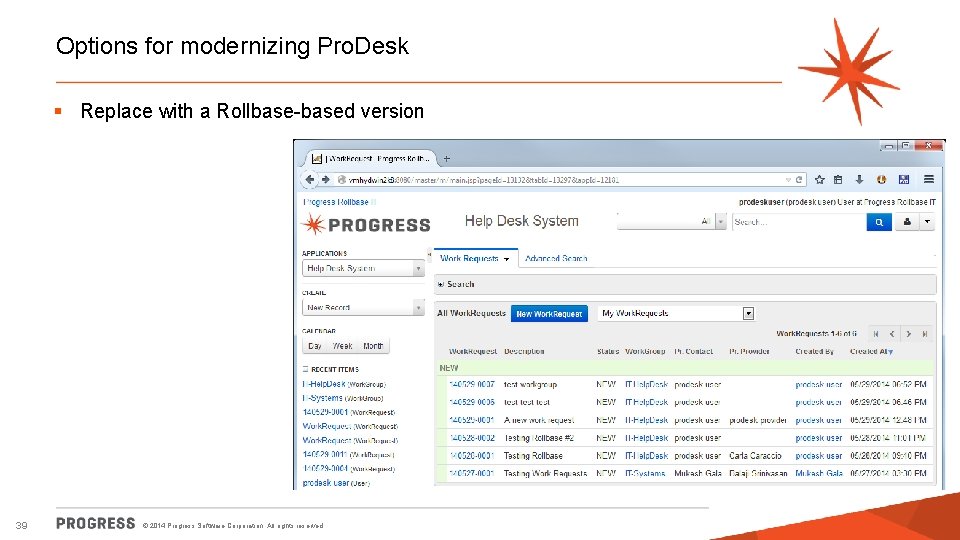The image size is (960, 540).
Task: Click 'A new work request' description
Action: point(539,420)
